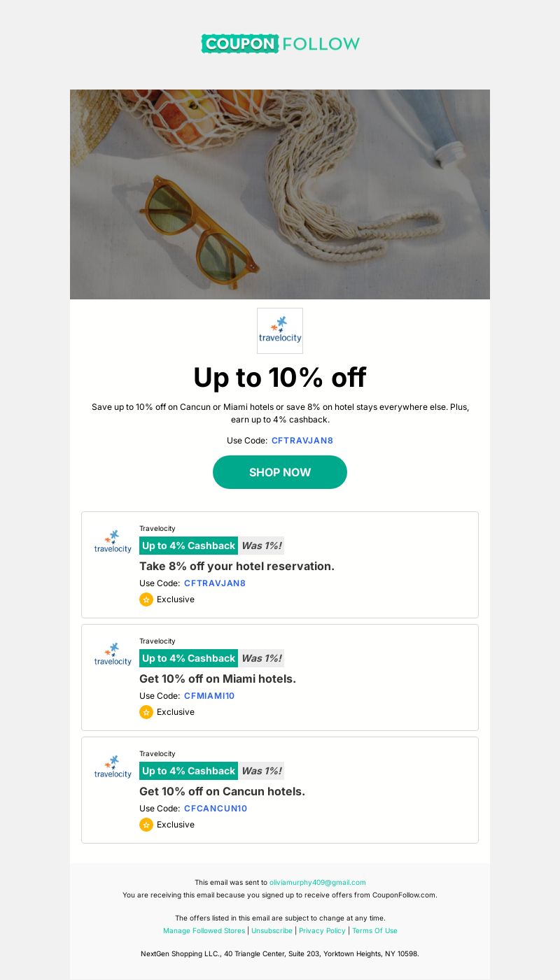Click the SHOP NOW button

tap(280, 472)
